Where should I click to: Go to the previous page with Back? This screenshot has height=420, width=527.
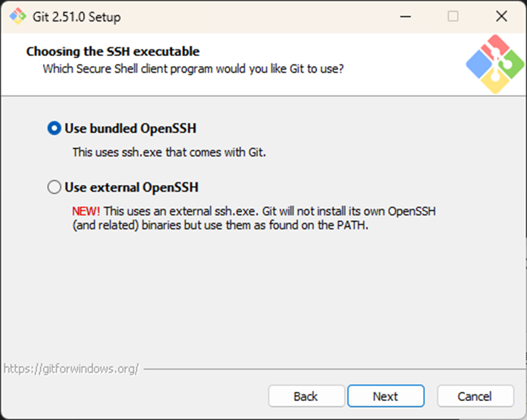point(306,396)
